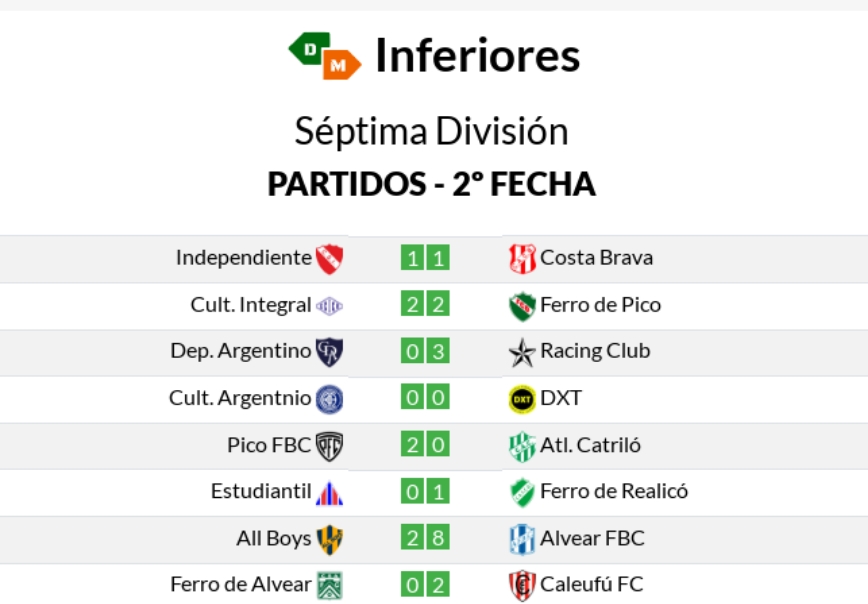Click the Pico FBC shield icon

click(x=329, y=446)
